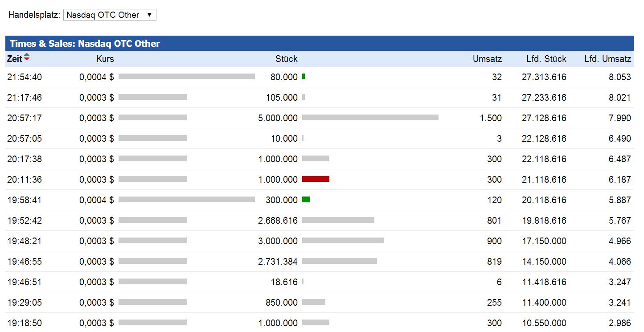Click the 20.118.616 Lfd. Stück value
Image resolution: width=644 pixels, height=332 pixels.
coord(544,200)
